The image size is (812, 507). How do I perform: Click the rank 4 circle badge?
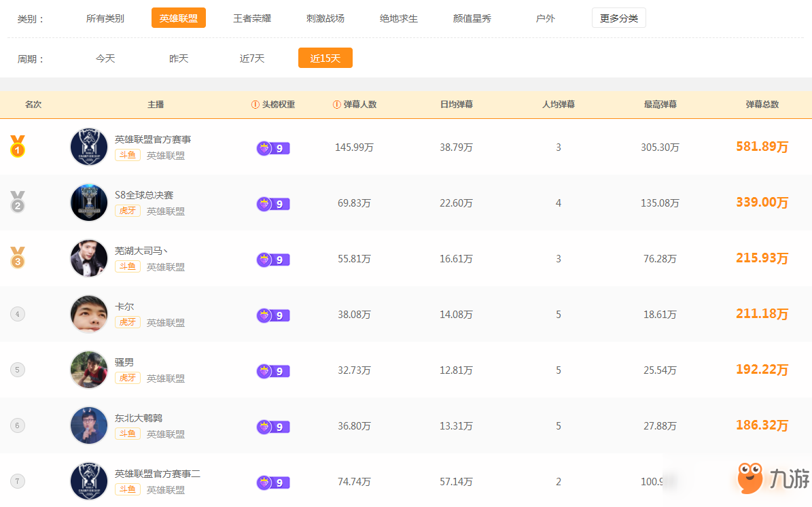pyautogui.click(x=18, y=314)
